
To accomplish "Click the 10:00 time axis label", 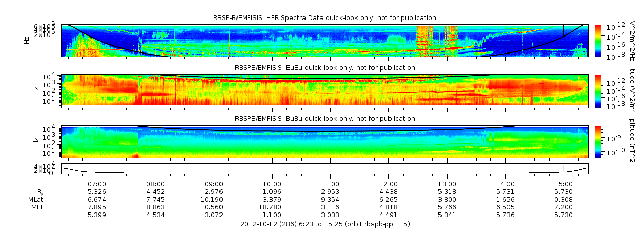I will [x=272, y=184].
